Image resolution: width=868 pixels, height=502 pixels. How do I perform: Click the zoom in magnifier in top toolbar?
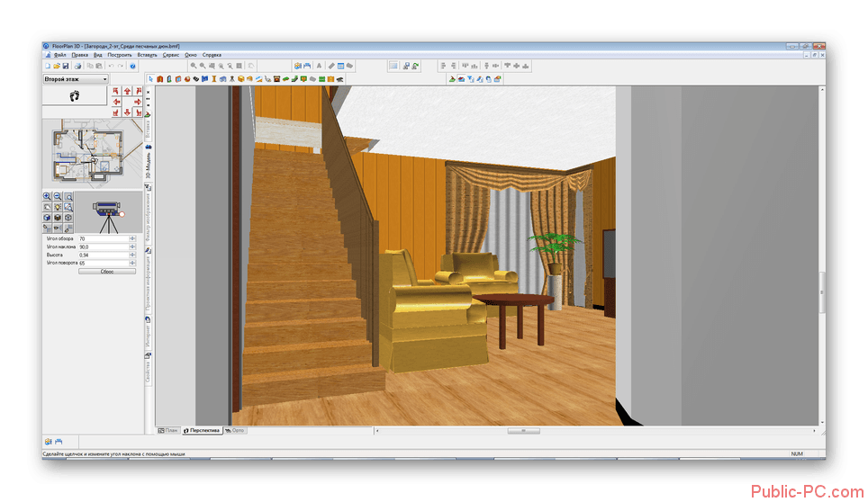coord(194,66)
